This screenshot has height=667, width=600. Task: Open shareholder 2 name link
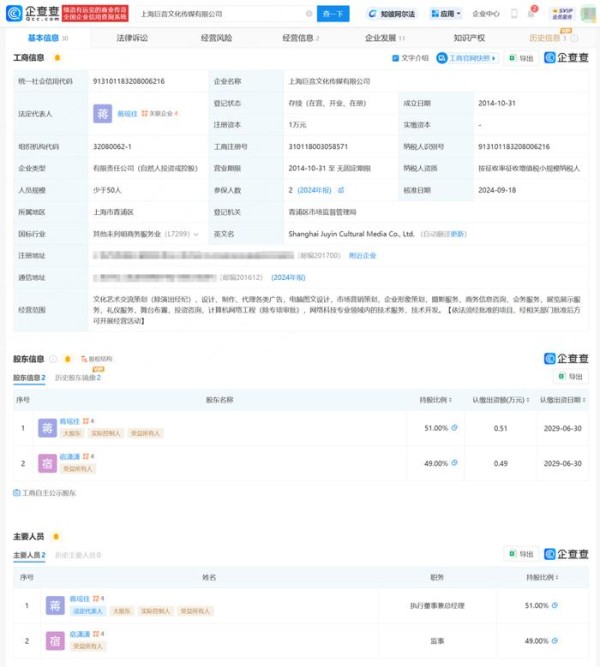[x=69, y=456]
